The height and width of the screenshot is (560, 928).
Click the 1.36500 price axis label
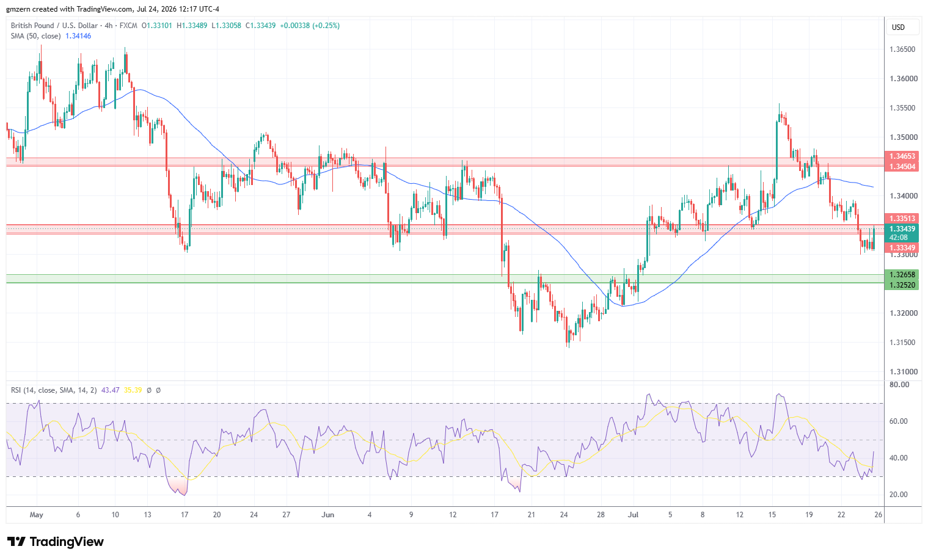902,49
